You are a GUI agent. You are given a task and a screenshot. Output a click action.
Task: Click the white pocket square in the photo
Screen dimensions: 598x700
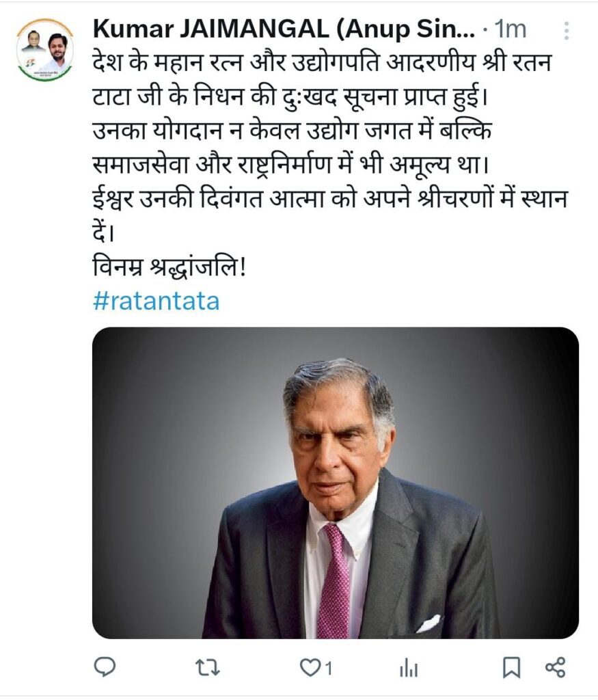coord(428,623)
